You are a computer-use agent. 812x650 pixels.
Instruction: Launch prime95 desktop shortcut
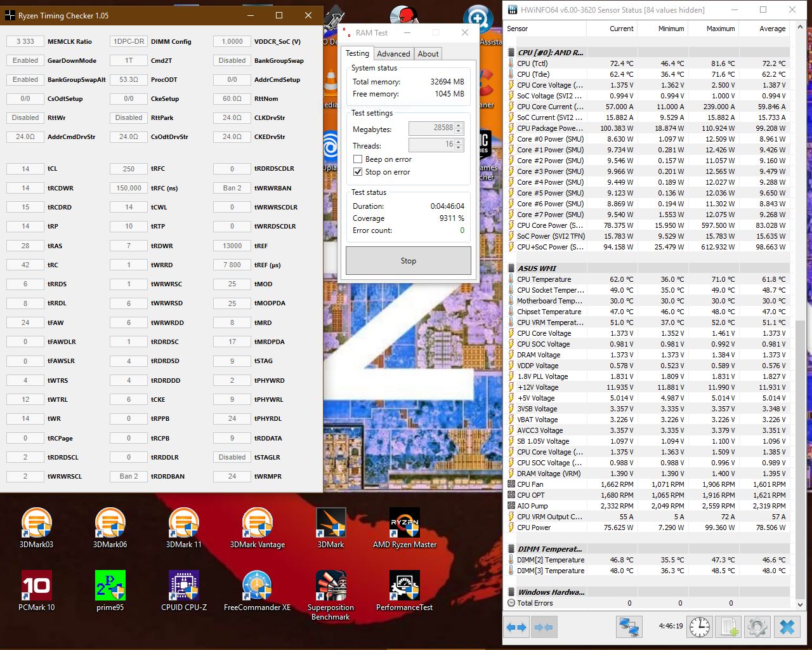pos(110,591)
